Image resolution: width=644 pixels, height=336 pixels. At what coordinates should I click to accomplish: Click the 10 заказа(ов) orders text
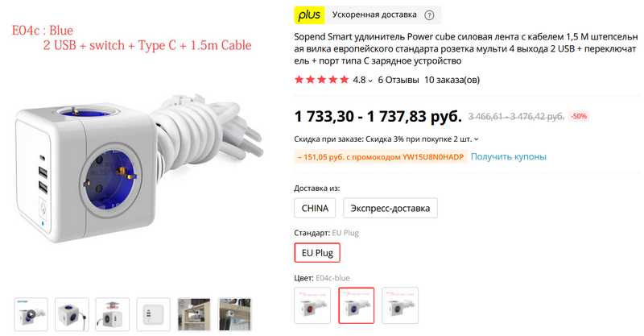click(x=452, y=80)
